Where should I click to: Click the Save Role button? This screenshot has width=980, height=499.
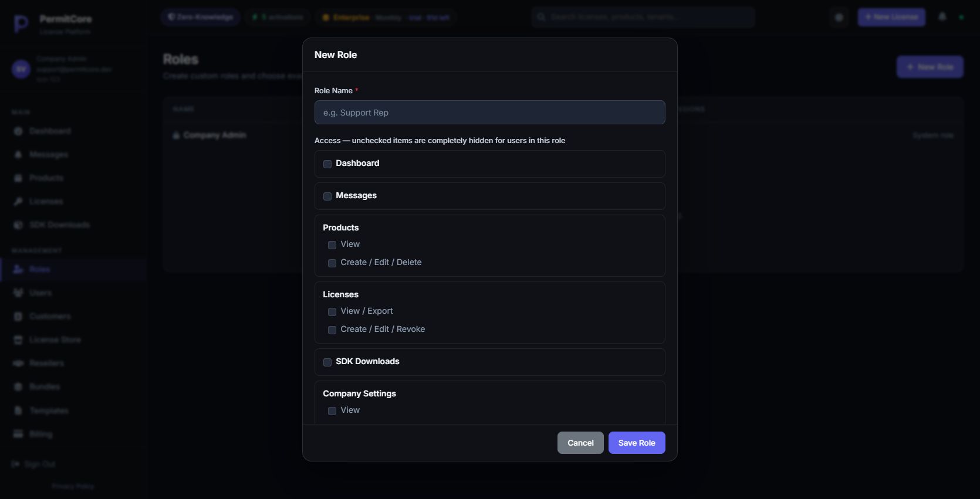coord(637,443)
